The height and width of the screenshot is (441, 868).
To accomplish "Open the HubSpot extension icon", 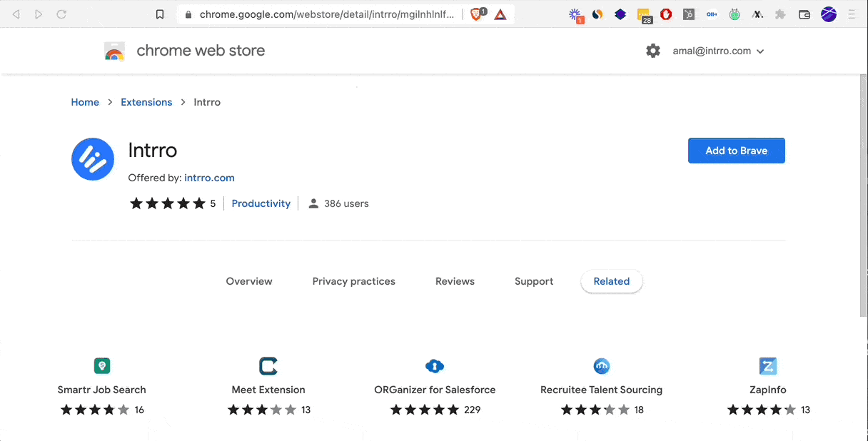I will pos(689,14).
